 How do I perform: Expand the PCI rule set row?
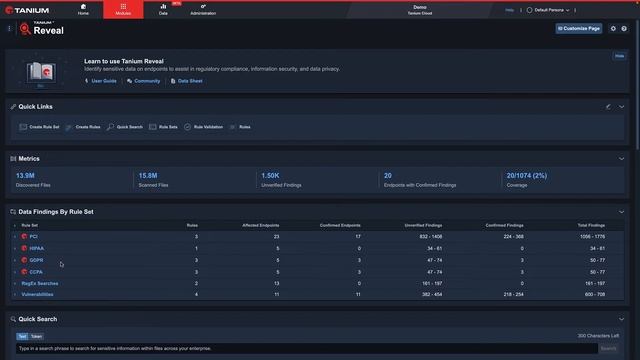pos(15,237)
